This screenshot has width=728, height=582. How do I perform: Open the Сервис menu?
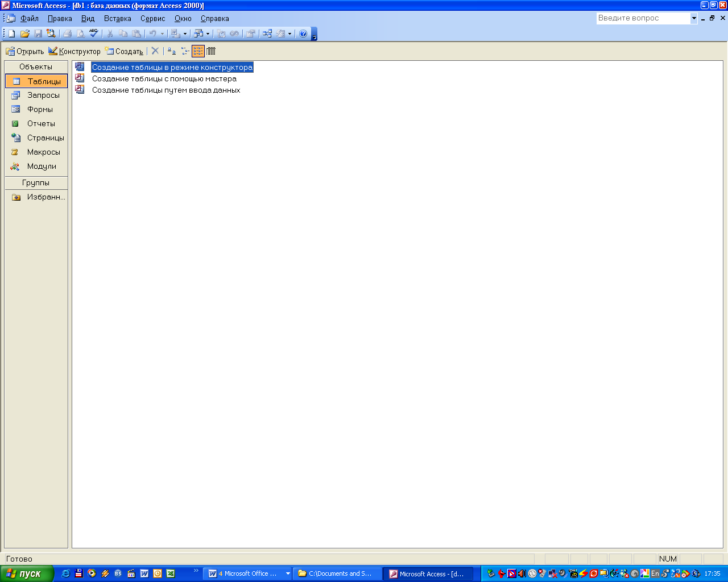153,18
